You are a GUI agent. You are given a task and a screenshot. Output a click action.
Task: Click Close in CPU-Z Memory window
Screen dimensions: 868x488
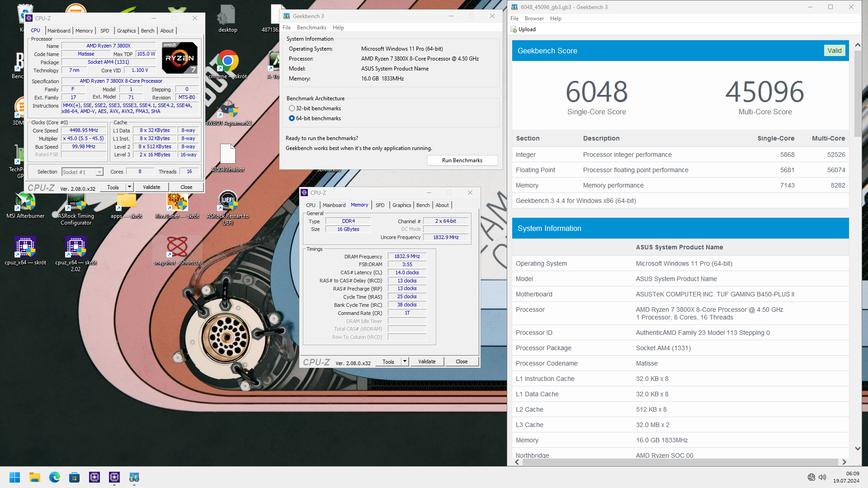462,361
